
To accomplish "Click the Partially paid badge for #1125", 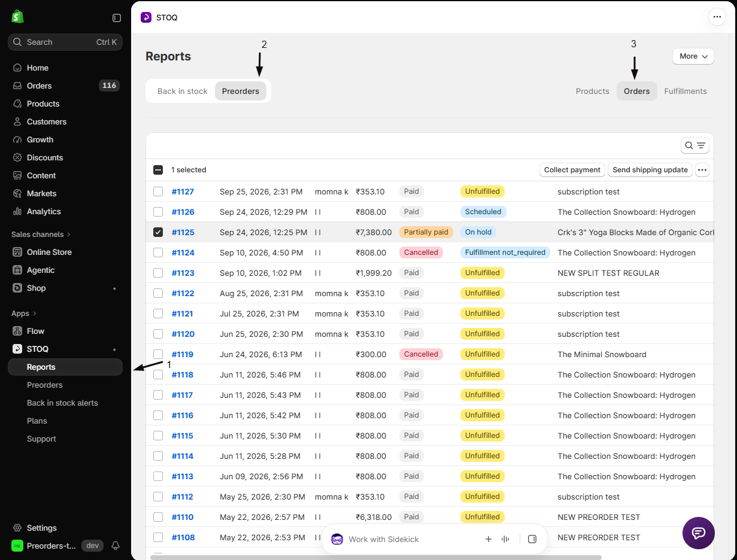I will coord(426,232).
